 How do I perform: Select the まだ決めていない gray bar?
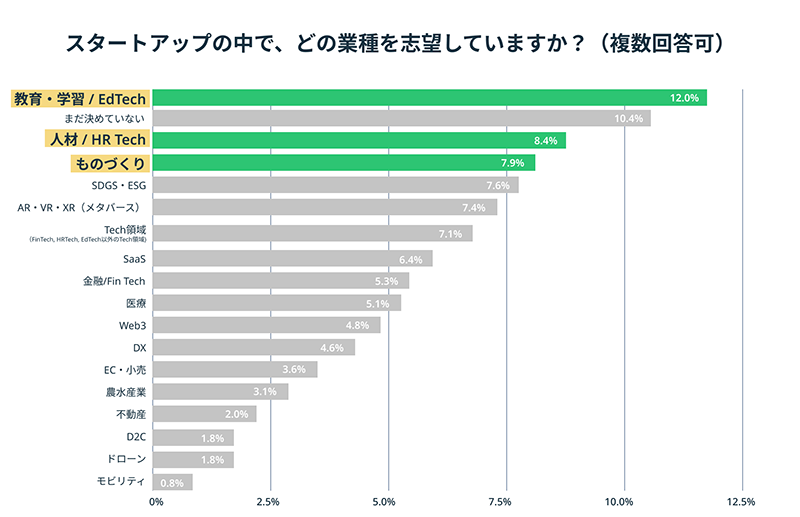(402, 118)
